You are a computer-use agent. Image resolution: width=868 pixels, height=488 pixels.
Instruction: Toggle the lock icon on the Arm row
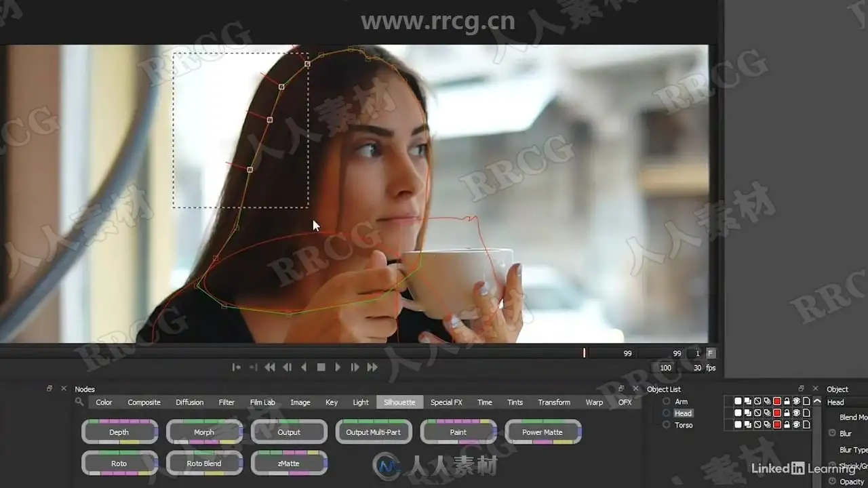(787, 401)
